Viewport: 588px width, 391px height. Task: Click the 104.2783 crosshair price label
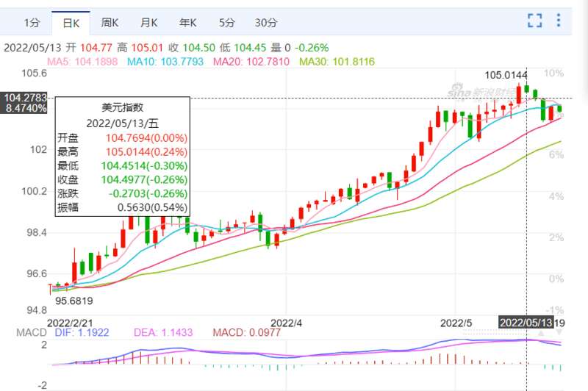click(x=25, y=98)
